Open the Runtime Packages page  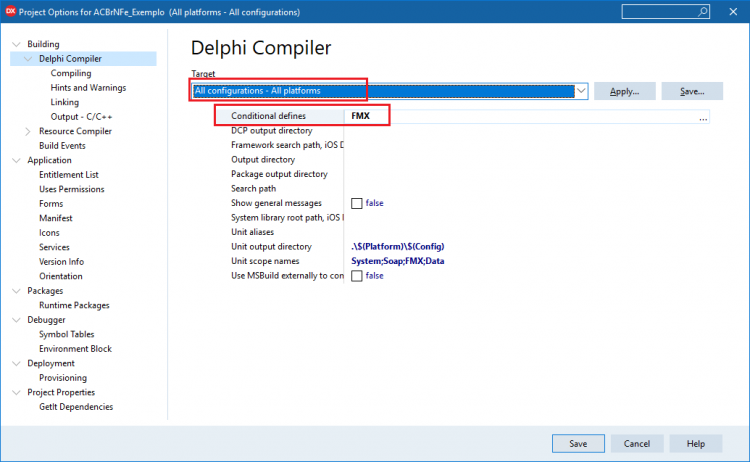click(x=74, y=305)
